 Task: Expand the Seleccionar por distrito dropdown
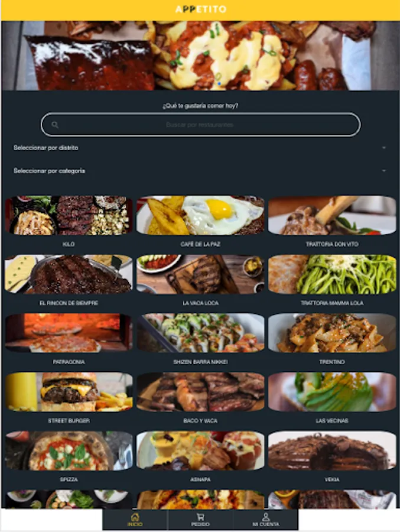pyautogui.click(x=200, y=148)
